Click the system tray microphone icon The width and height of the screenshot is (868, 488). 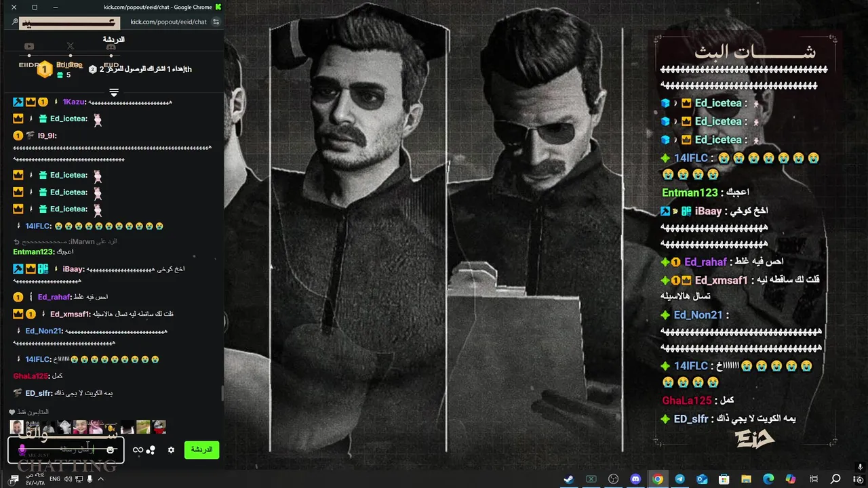point(90,479)
